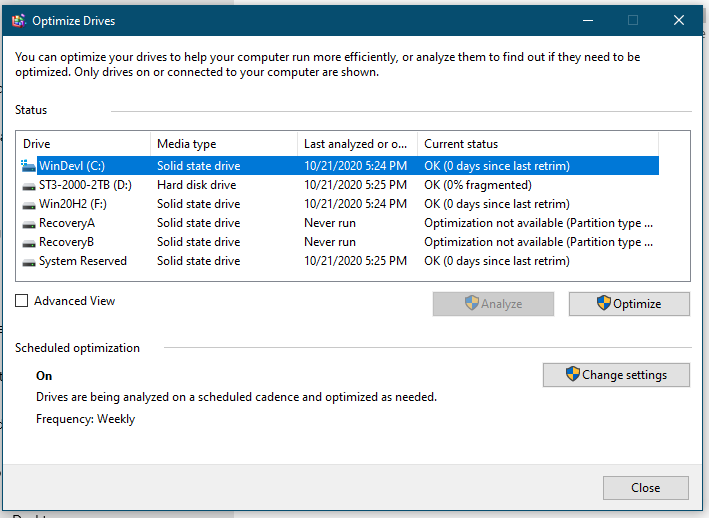709x518 pixels.
Task: Click D: drive 10/21/2020 5:25 PM date cell
Action: (x=355, y=185)
